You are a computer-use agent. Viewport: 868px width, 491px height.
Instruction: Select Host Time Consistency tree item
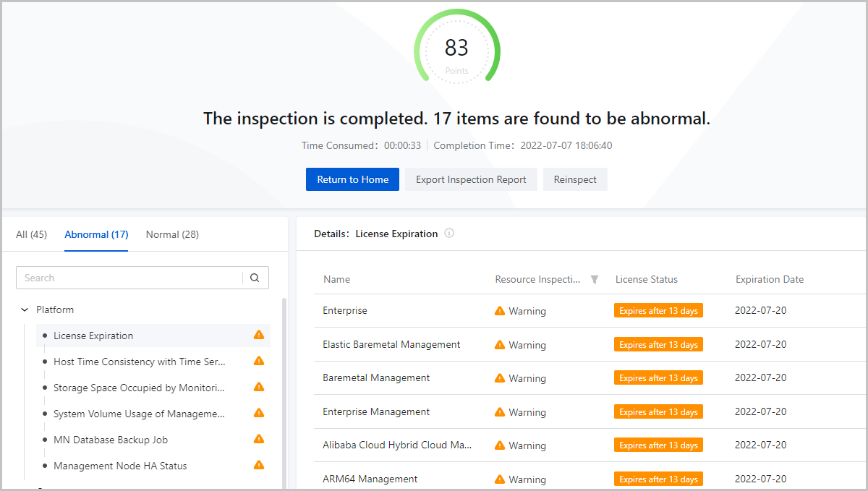pyautogui.click(x=139, y=362)
